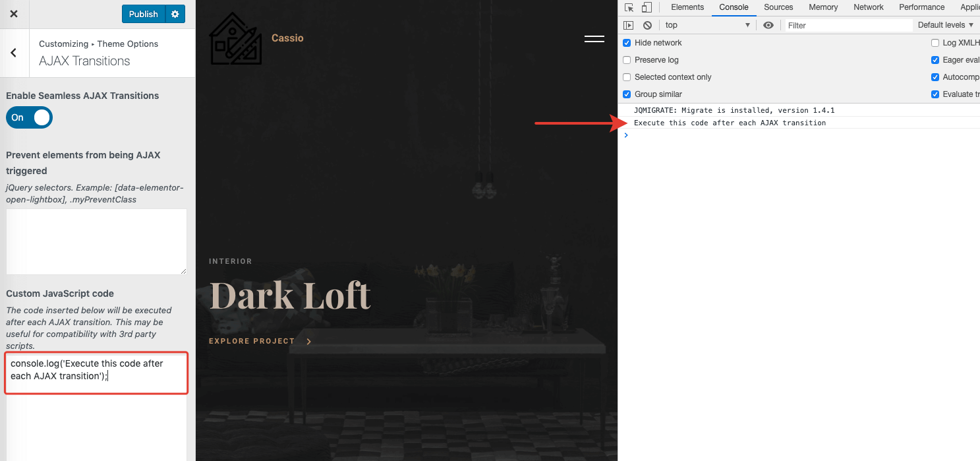
Task: Expand the Default levels dropdown
Action: pos(946,25)
